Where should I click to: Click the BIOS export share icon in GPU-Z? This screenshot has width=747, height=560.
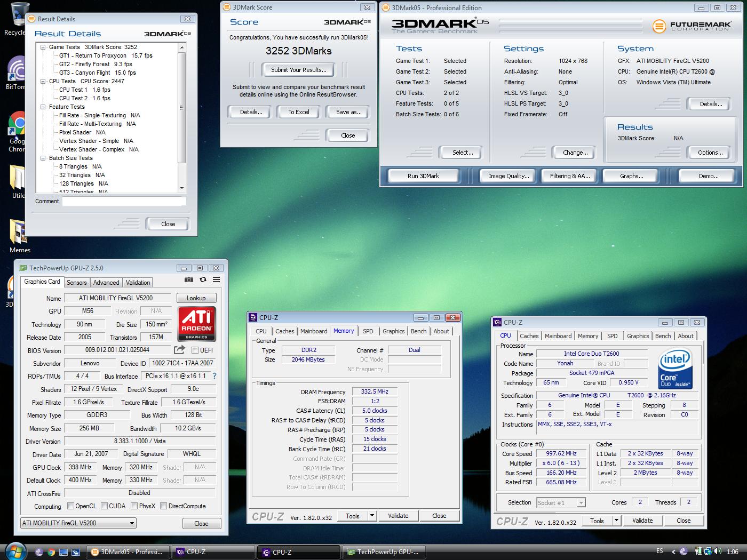coord(179,350)
